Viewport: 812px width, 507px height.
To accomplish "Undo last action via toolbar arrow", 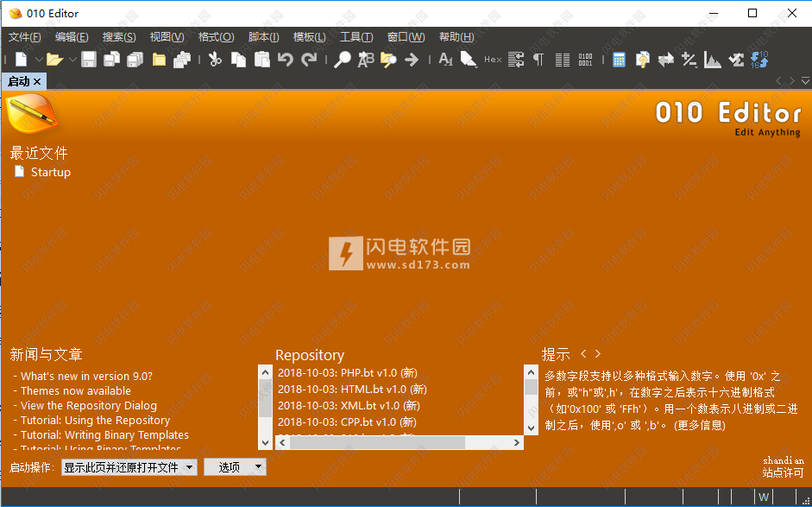I will [x=286, y=60].
